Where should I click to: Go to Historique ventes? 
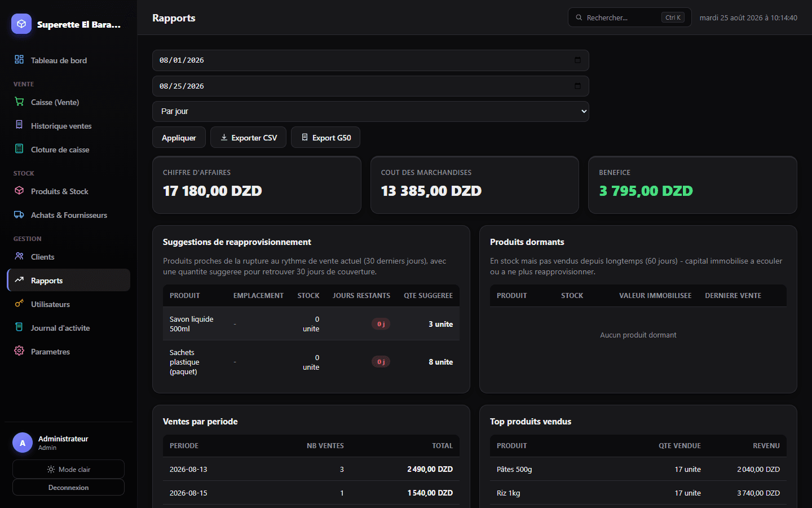(68, 125)
